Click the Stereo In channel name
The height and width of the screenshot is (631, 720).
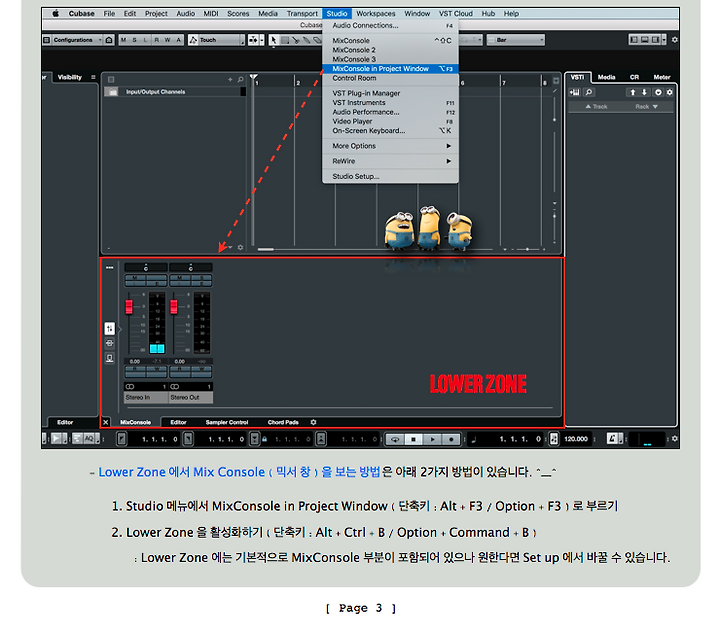146,397
